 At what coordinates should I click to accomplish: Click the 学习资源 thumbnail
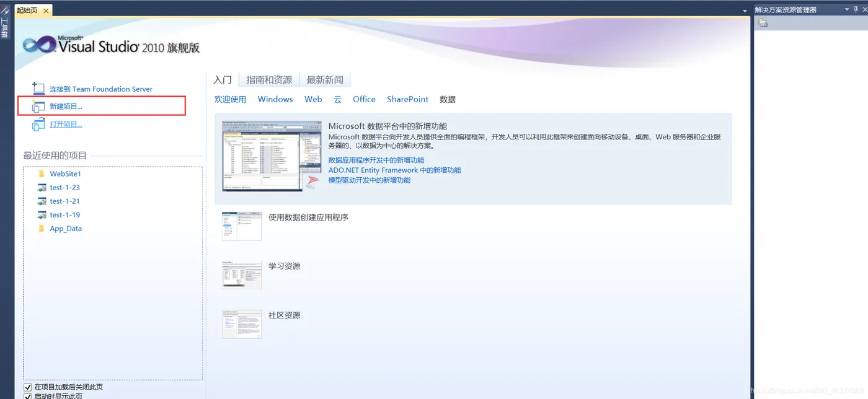(x=242, y=274)
